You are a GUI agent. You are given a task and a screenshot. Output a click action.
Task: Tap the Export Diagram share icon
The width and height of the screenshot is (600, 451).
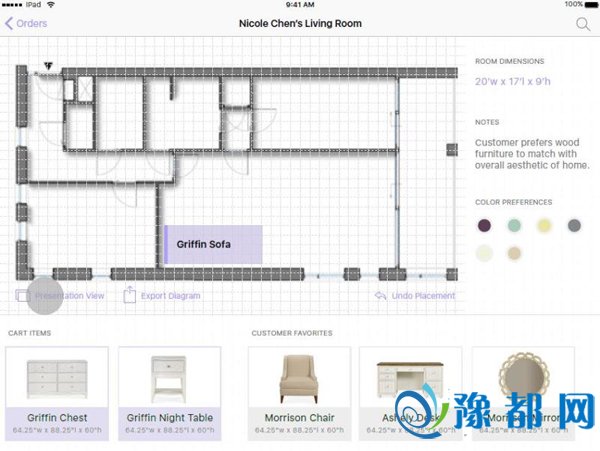pyautogui.click(x=129, y=295)
